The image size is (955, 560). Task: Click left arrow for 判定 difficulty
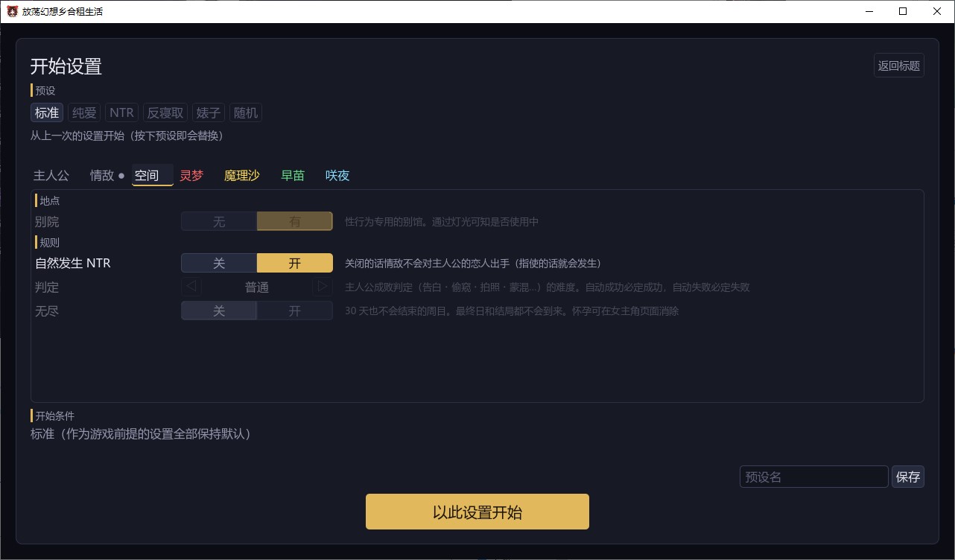191,287
